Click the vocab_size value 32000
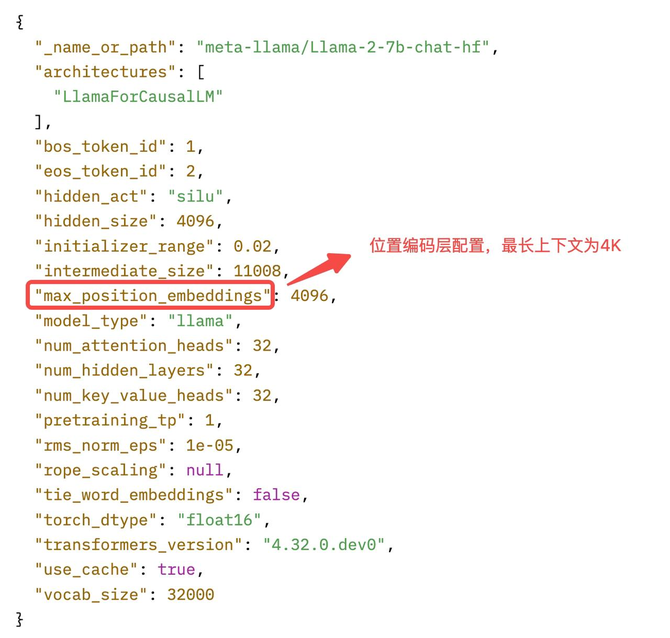Screen dimensions: 670x638 click(191, 594)
